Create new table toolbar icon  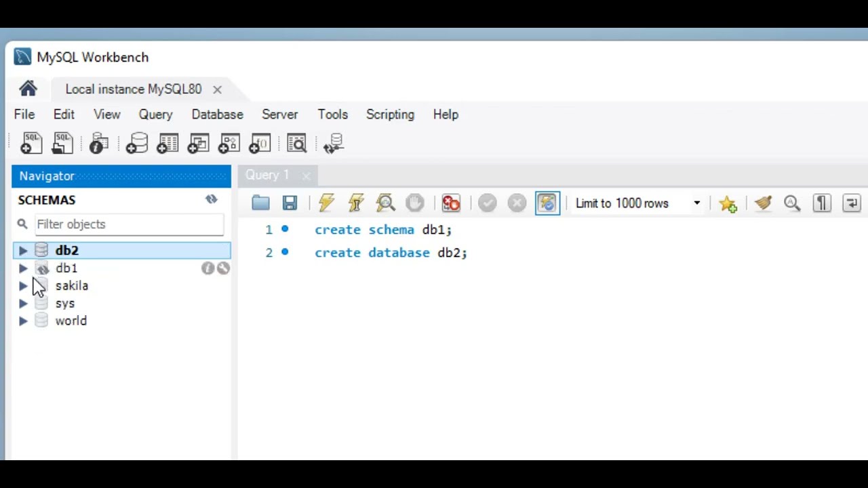(167, 143)
